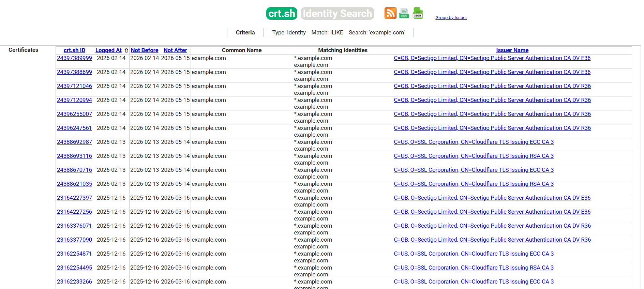Open Sectigo DV R36 issuer for 23163376071

pyautogui.click(x=492, y=226)
